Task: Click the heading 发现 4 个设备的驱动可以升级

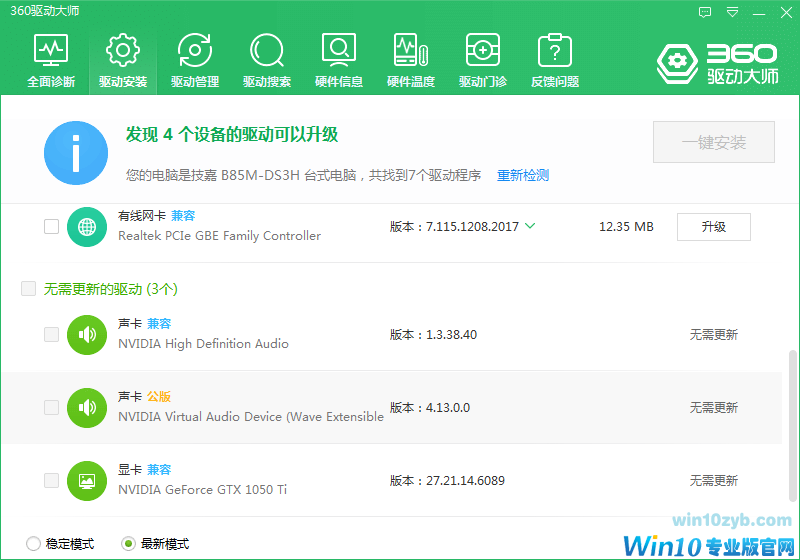Action: click(232, 134)
